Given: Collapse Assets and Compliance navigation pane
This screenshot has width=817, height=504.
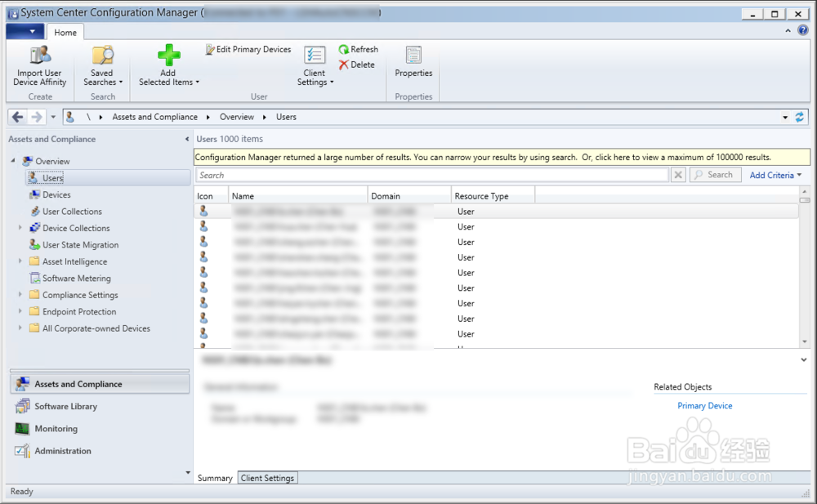Looking at the screenshot, I should click(x=186, y=139).
